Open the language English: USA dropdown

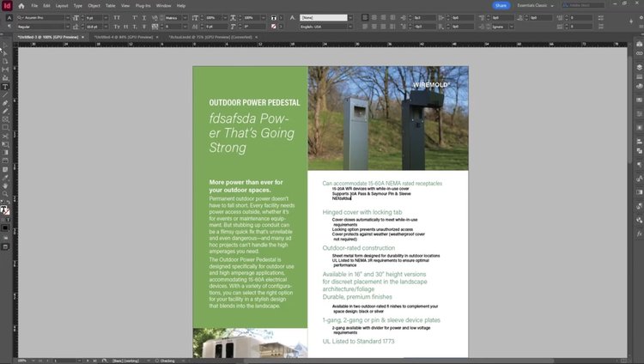click(350, 27)
